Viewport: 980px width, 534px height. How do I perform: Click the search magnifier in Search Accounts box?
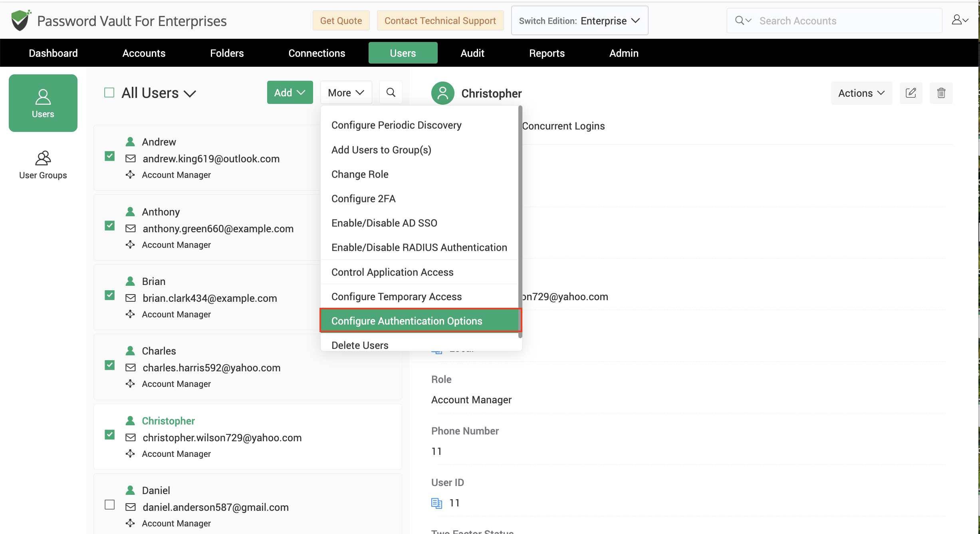740,20
